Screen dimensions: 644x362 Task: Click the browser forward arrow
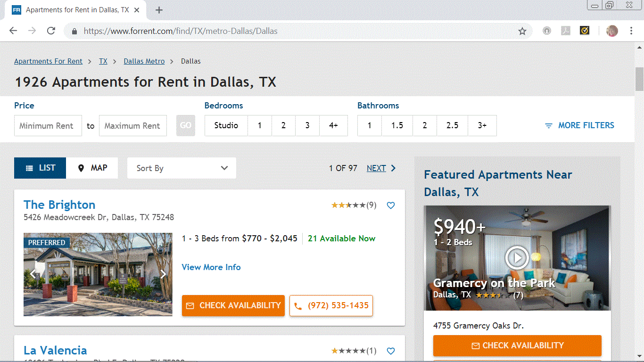pyautogui.click(x=32, y=31)
